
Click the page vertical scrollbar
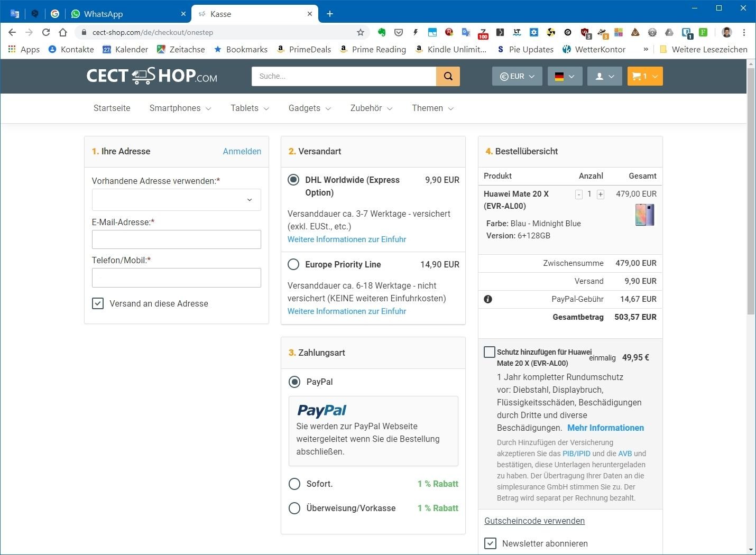(x=751, y=191)
